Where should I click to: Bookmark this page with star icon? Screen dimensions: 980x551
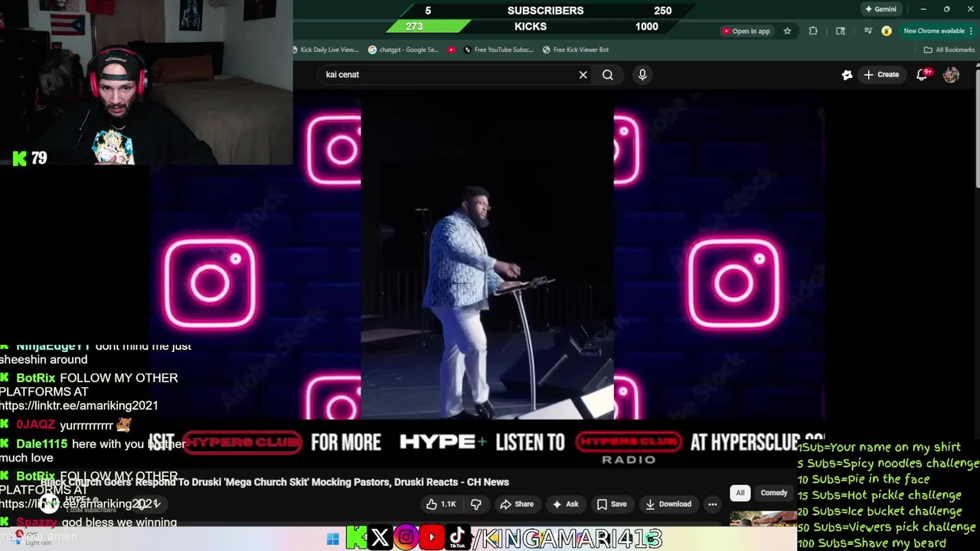787,31
